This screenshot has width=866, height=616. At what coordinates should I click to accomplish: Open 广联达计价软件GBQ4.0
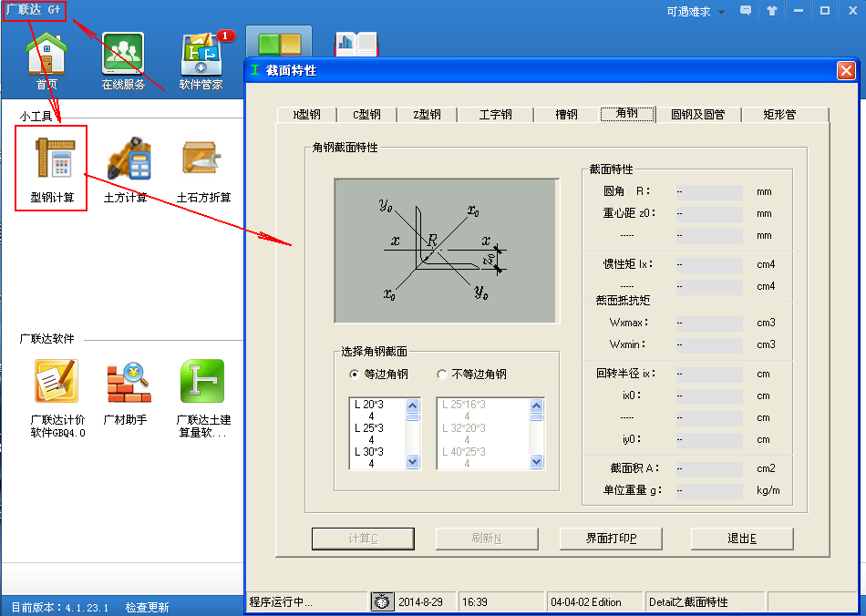[57, 398]
